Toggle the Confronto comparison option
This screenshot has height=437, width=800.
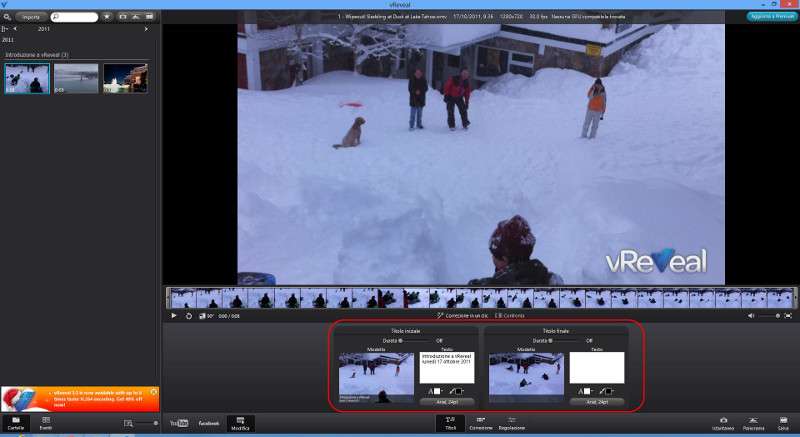pos(508,315)
